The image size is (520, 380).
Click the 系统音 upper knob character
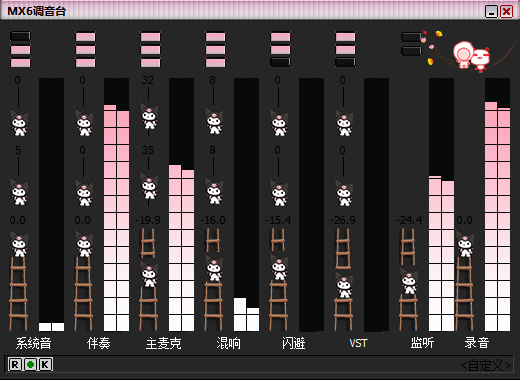tap(19, 122)
